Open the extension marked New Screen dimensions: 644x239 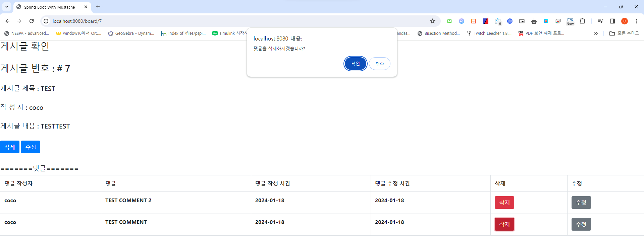[570, 21]
